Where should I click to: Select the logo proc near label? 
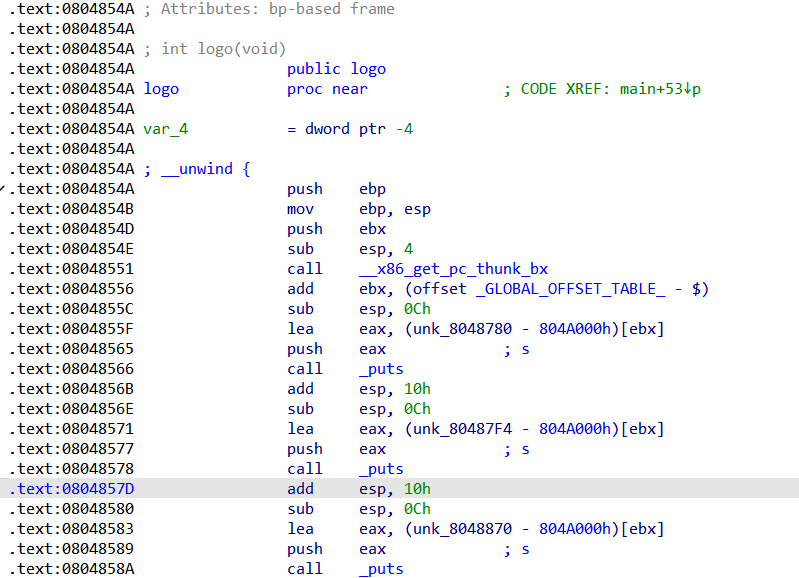click(x=161, y=89)
